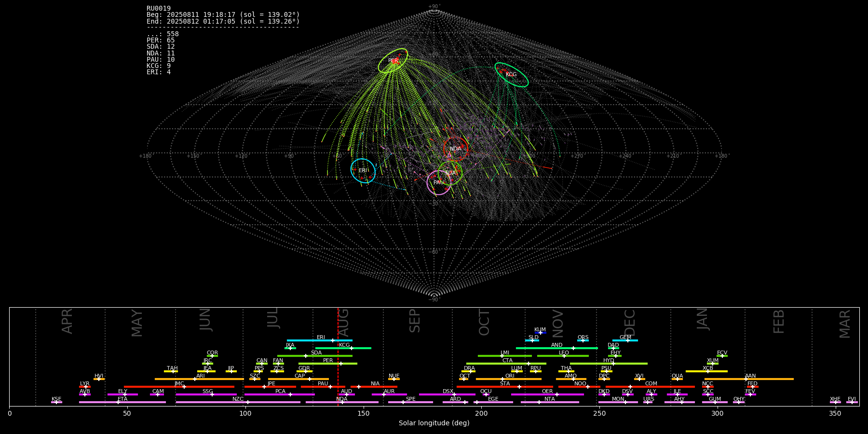The height and width of the screenshot is (434, 868).
Task: Click the AAN shower label in timeline
Action: point(750,376)
